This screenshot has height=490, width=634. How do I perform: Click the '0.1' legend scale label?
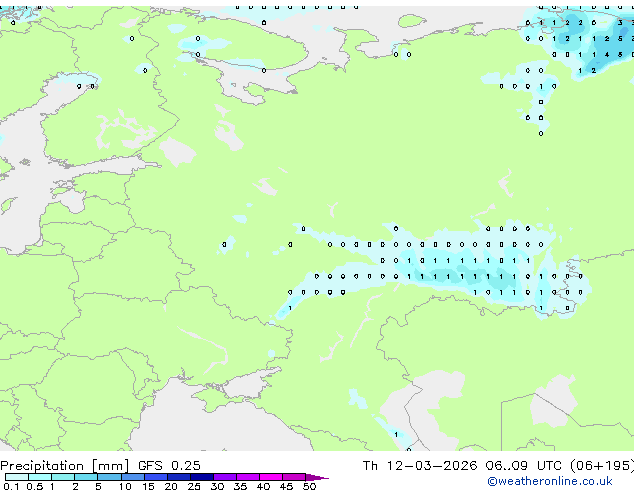pyautogui.click(x=11, y=486)
